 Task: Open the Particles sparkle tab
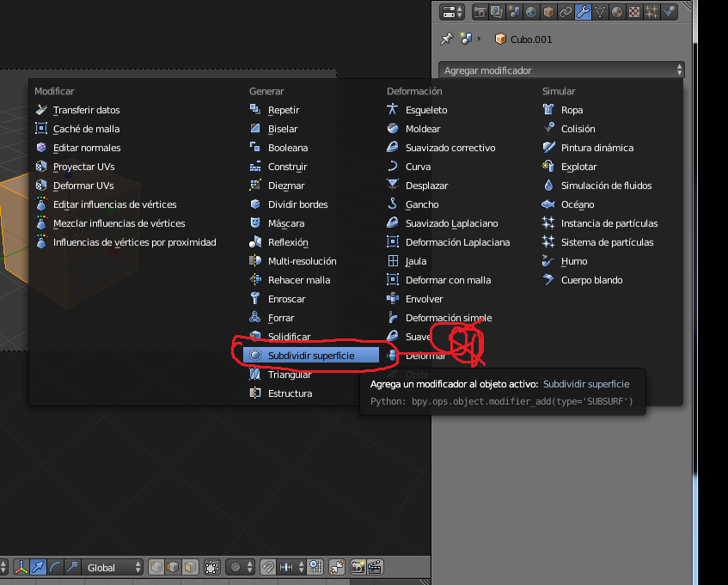coord(652,12)
